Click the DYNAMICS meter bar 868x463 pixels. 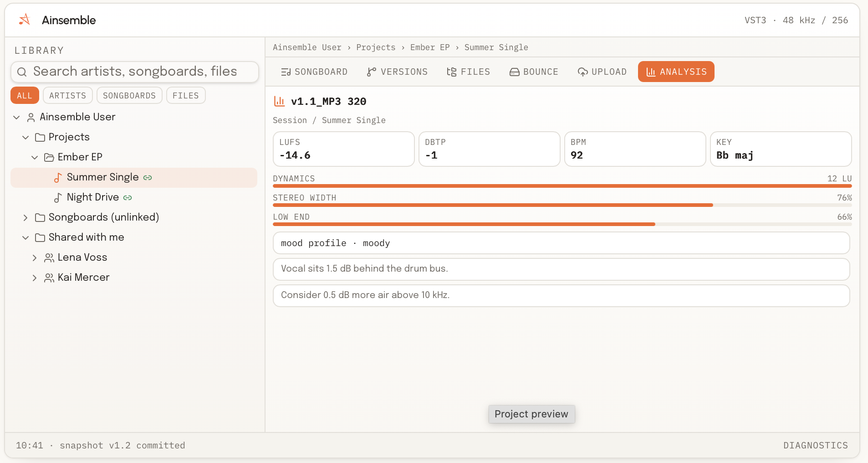tap(562, 186)
